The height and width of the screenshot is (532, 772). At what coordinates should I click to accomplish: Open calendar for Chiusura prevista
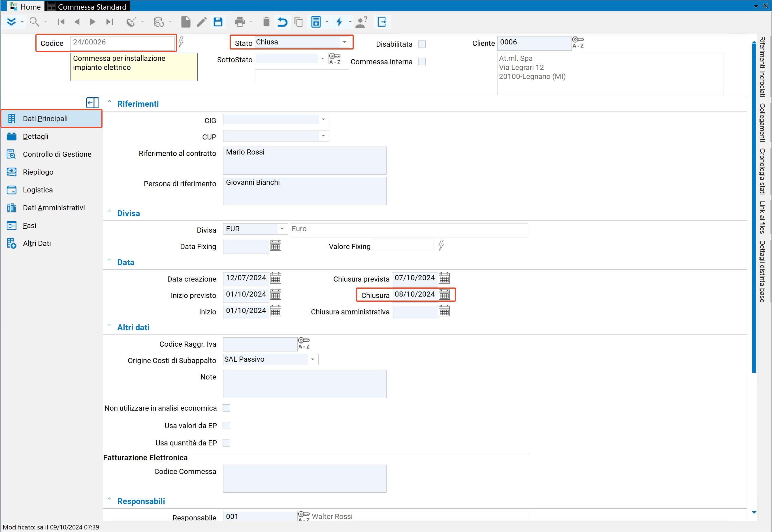coord(444,278)
